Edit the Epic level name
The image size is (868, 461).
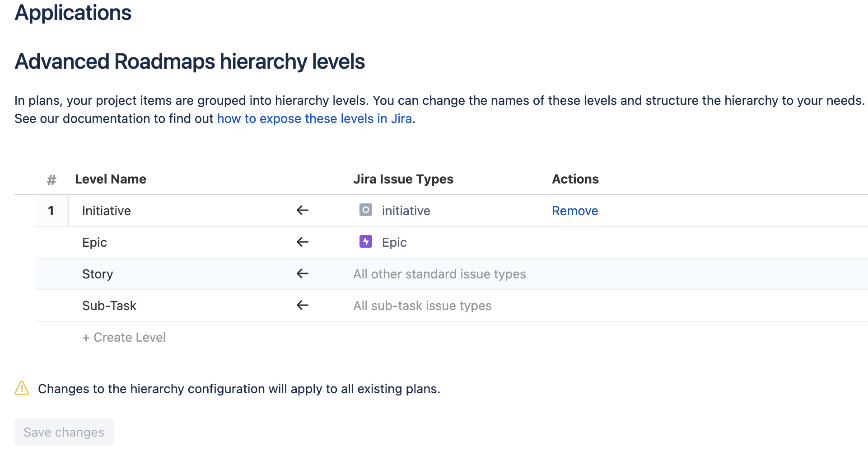(95, 242)
